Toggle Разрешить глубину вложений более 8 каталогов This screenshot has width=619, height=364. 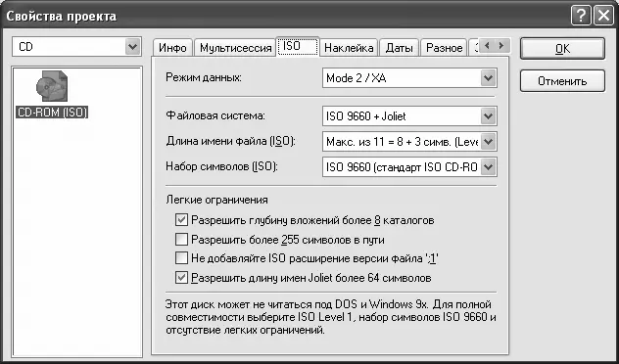[x=181, y=219]
